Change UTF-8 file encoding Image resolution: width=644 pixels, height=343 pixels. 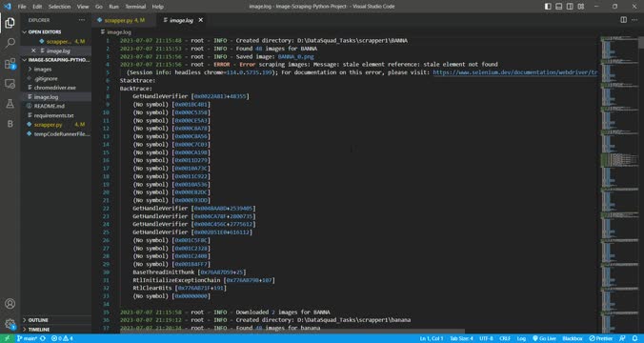click(486, 338)
